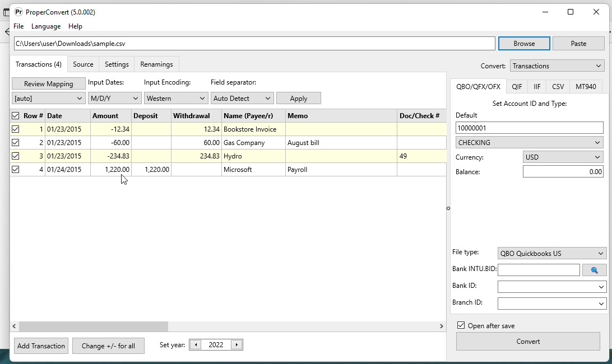Open the Help menu
612x364 pixels.
pos(75,26)
